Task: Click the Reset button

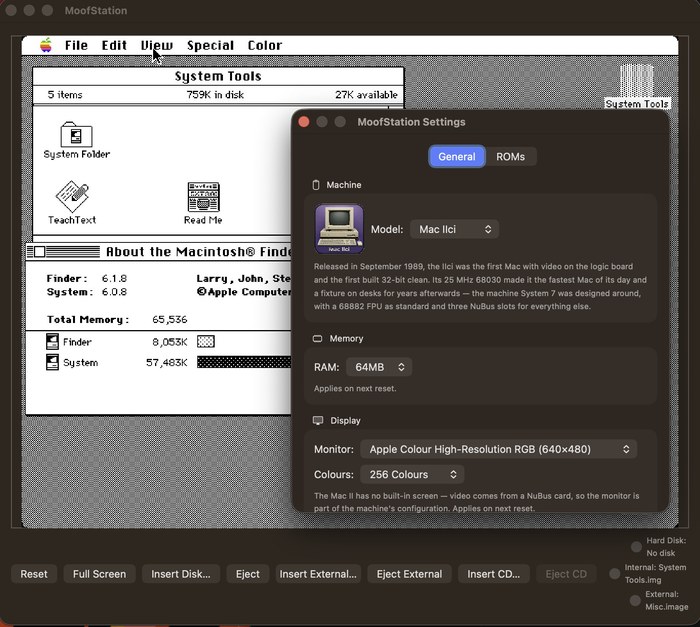Action: [34, 574]
